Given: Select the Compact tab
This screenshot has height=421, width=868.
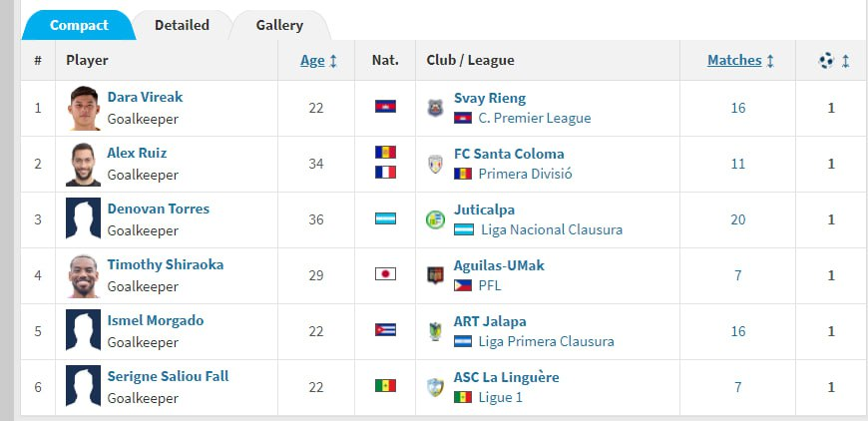Looking at the screenshot, I should pos(79,26).
